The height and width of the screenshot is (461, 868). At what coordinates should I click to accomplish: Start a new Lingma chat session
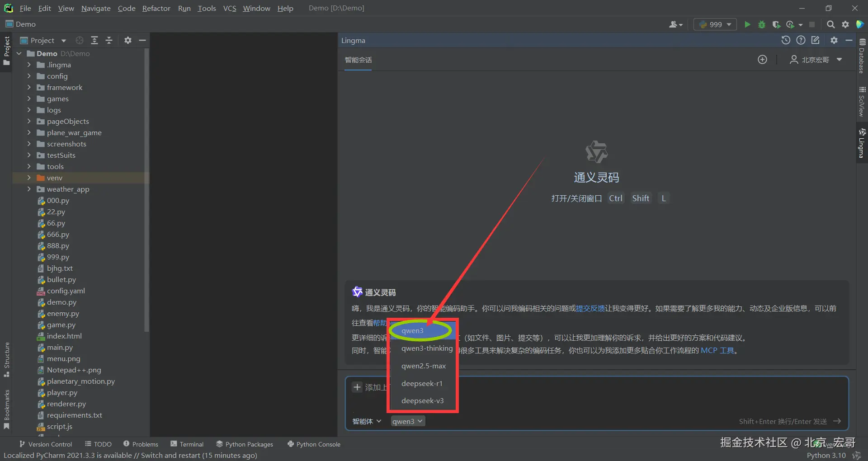762,60
